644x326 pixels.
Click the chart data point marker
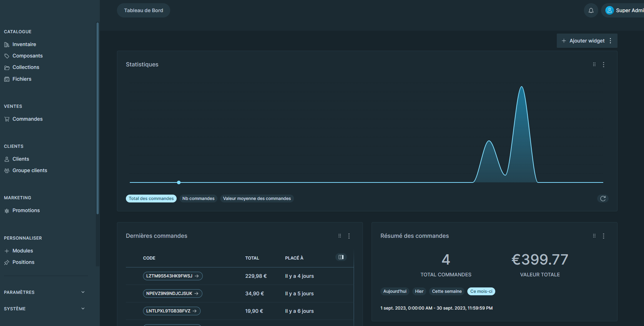(179, 182)
